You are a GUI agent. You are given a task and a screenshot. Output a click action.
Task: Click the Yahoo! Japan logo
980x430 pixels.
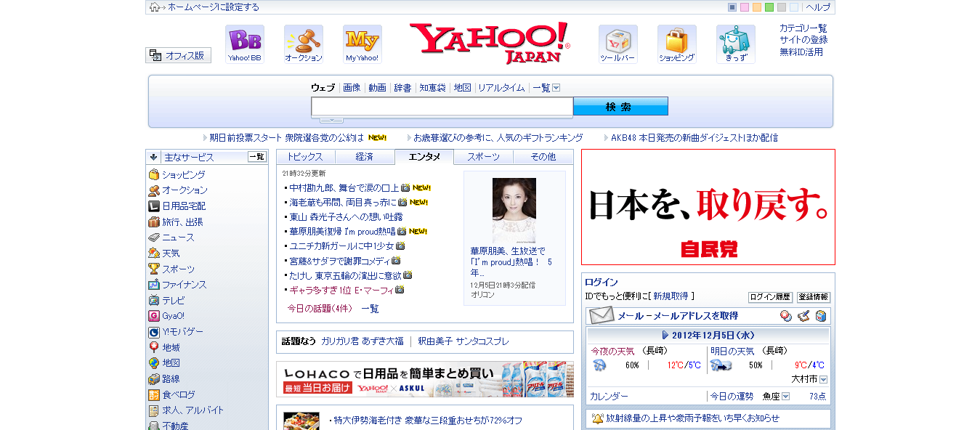click(490, 43)
